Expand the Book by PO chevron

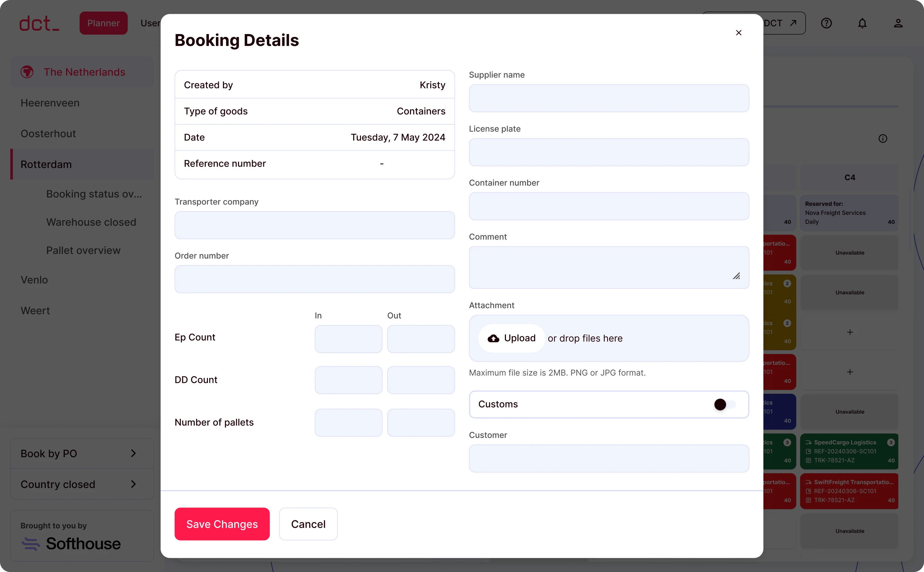tap(133, 453)
